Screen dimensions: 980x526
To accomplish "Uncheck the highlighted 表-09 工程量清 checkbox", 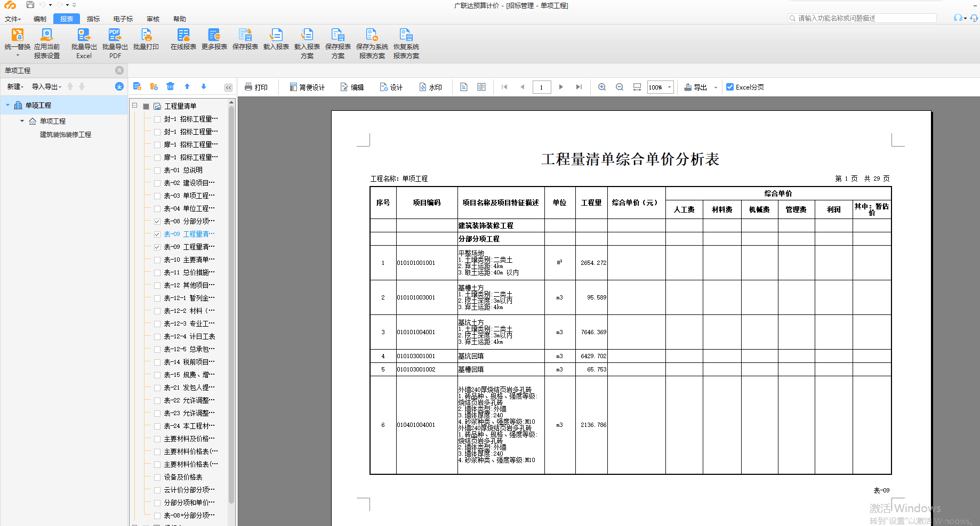I will point(157,234).
